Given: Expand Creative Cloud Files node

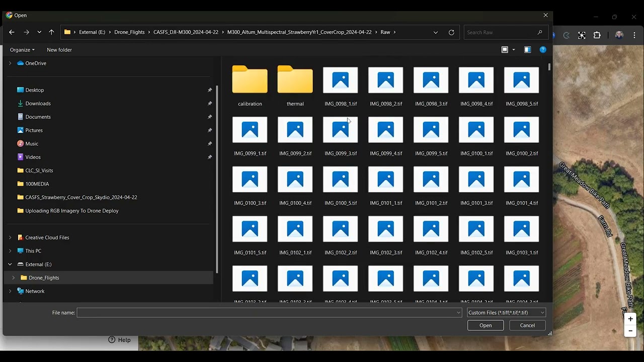Looking at the screenshot, I should point(10,237).
